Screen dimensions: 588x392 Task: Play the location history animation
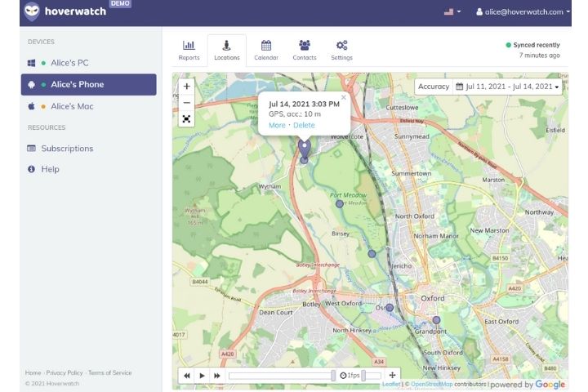click(203, 376)
